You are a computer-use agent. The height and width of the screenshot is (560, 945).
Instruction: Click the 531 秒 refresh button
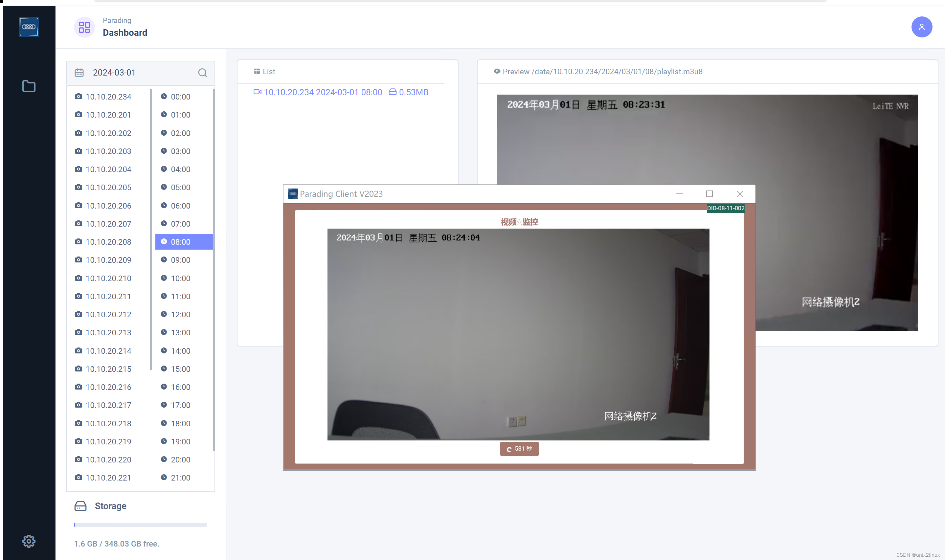[x=519, y=449]
